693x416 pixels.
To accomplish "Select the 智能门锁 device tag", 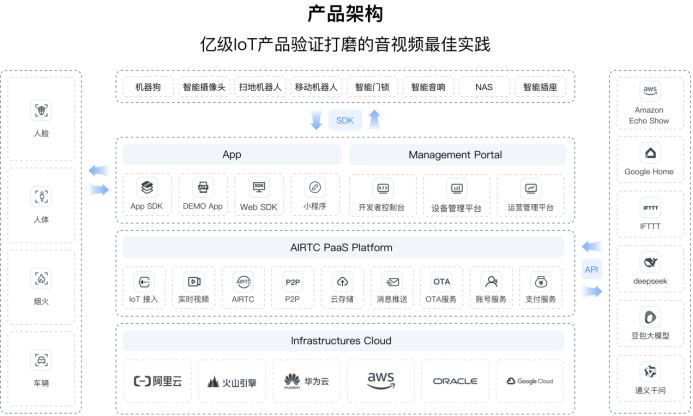I will tap(371, 88).
